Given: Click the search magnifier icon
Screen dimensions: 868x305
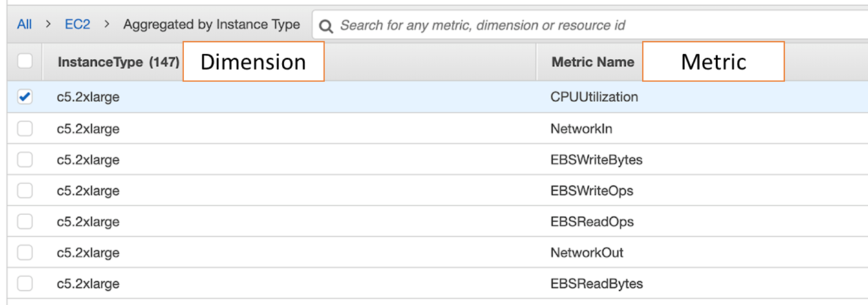Looking at the screenshot, I should click(326, 26).
